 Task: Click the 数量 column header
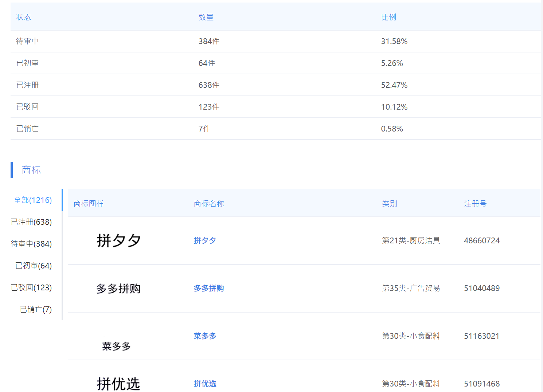206,17
